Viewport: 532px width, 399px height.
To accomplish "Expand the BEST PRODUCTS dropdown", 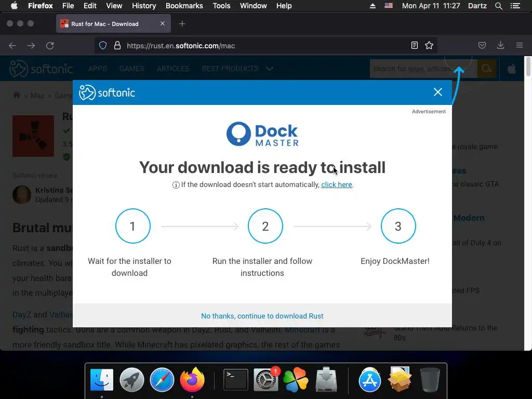I will [x=237, y=69].
